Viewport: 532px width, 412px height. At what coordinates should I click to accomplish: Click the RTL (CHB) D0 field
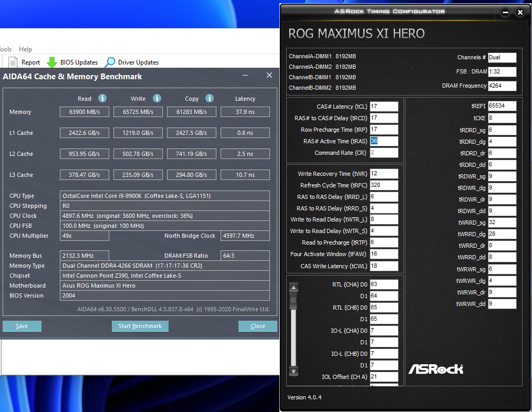[x=384, y=307]
